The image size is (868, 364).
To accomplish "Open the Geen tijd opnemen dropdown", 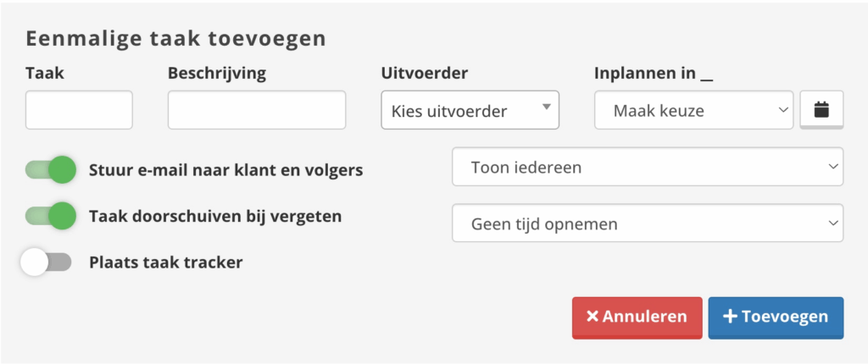I will point(647,223).
